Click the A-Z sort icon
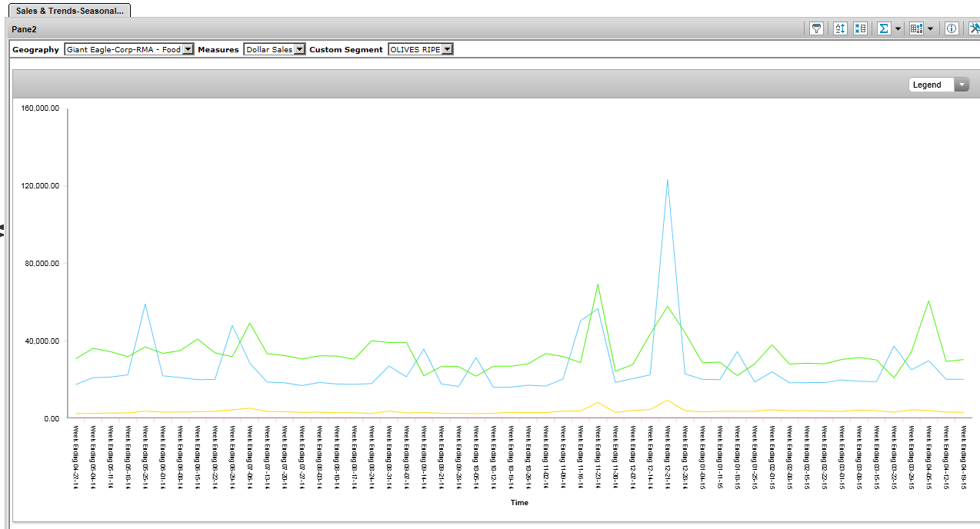The height and width of the screenshot is (529, 980). (x=840, y=28)
